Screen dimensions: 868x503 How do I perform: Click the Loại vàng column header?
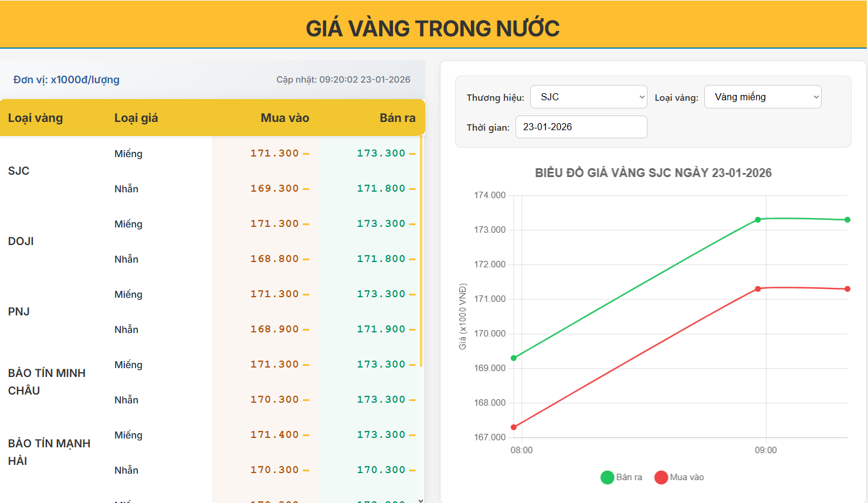(x=35, y=118)
